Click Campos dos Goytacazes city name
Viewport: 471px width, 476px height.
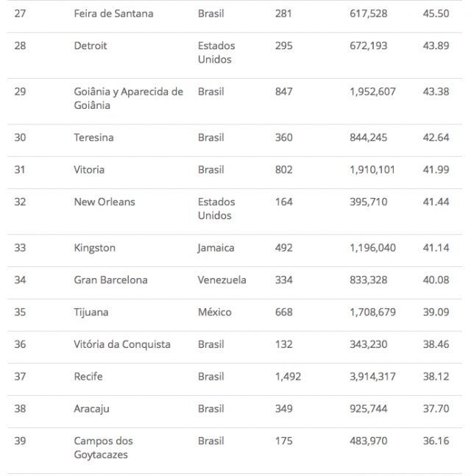(103, 448)
